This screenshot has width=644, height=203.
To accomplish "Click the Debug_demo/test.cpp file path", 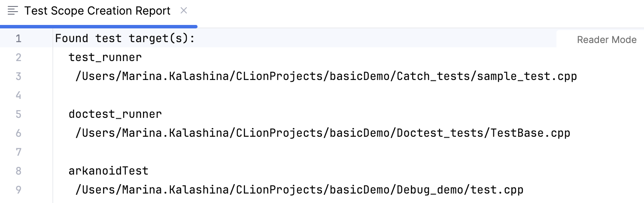I will tap(299, 190).
